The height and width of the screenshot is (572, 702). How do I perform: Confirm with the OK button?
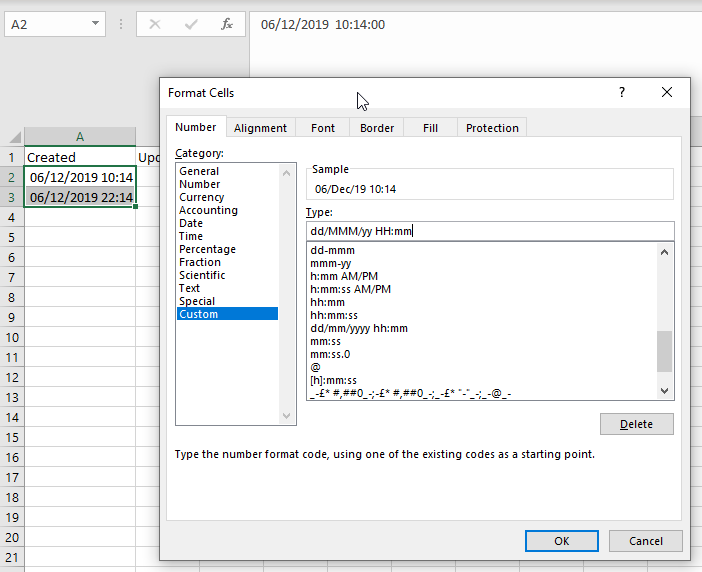pos(561,541)
